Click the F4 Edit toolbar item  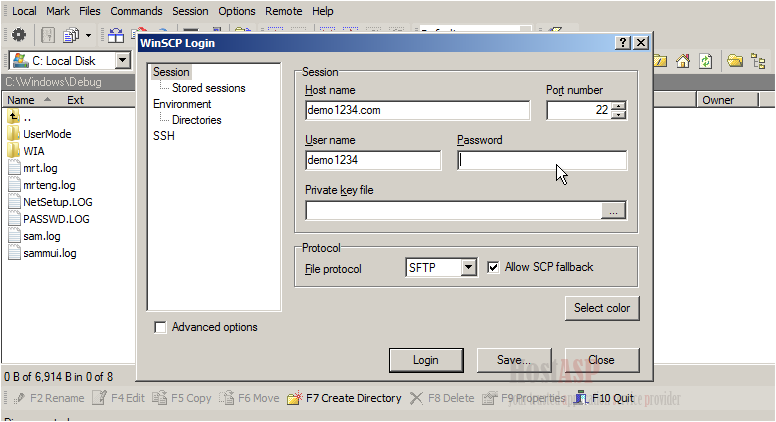point(118,398)
